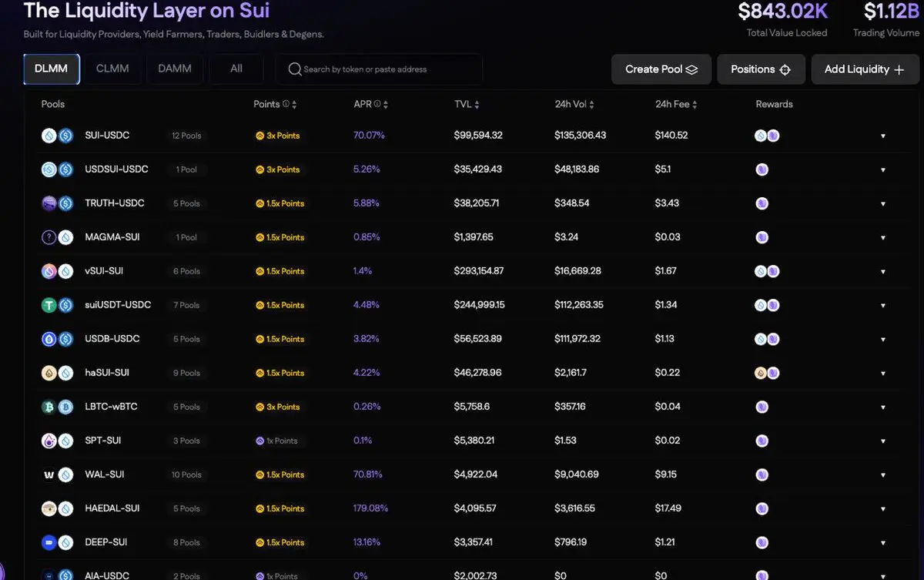Image resolution: width=924 pixels, height=580 pixels.
Task: Click the LBTC-wBTC pair token icons
Action: coord(57,407)
